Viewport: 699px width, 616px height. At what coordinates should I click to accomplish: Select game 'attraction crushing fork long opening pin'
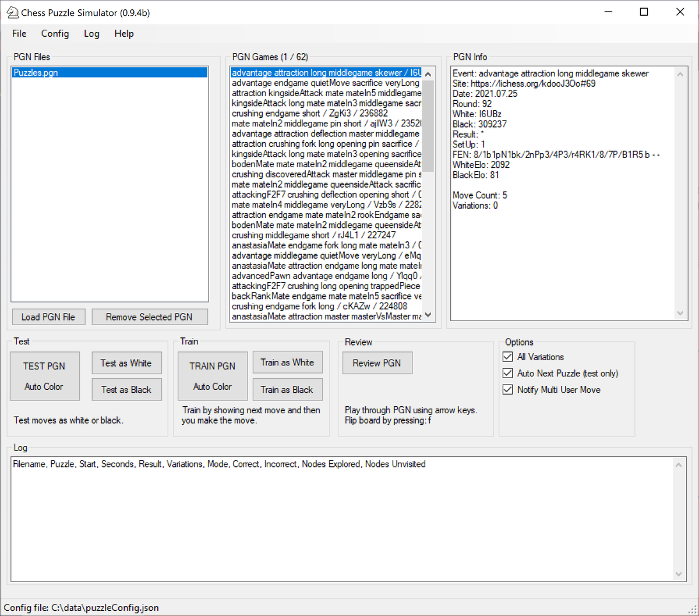(326, 144)
